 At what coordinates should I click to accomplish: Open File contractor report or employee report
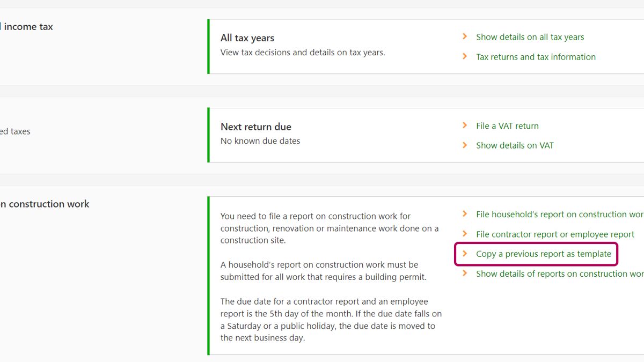(x=555, y=234)
